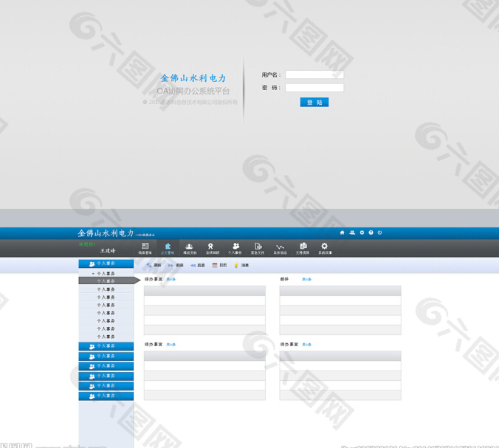
Task: Collapse the expanded 个人事务 sidebar section header
Action: [x=106, y=263]
